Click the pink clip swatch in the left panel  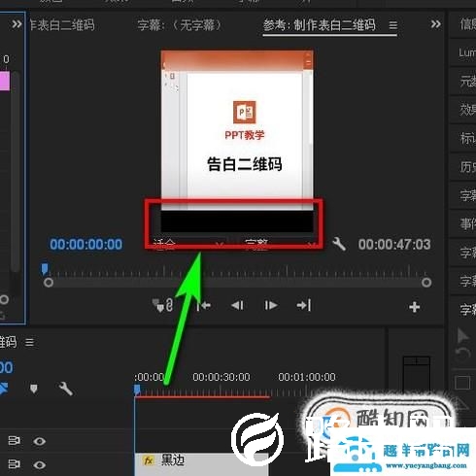(5, 81)
